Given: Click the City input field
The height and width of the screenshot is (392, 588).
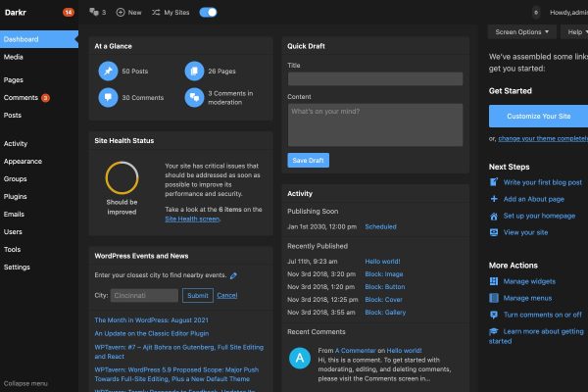Looking at the screenshot, I should click(x=144, y=296).
